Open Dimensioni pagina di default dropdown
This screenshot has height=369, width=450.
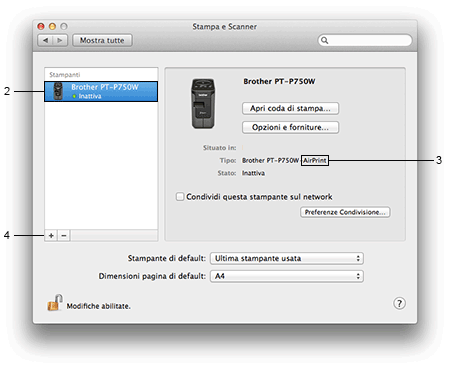(x=287, y=276)
